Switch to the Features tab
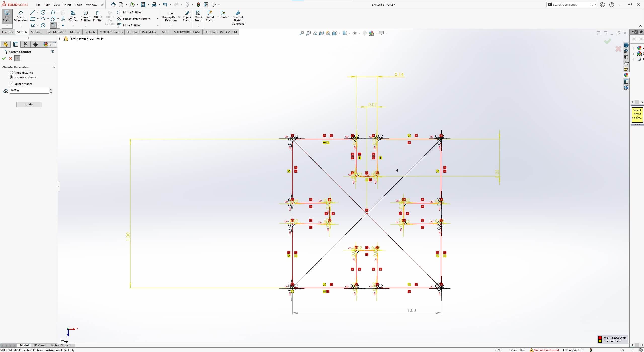Image resolution: width=644 pixels, height=352 pixels. (x=8, y=32)
